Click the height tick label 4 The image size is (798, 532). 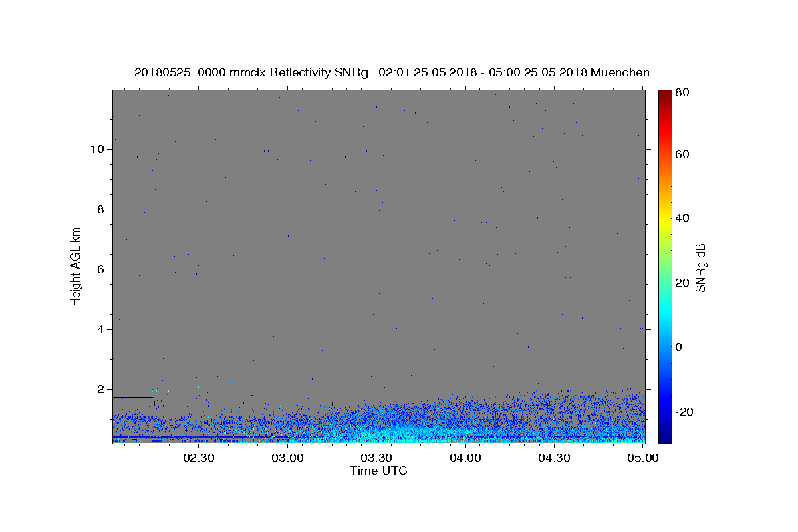click(x=101, y=329)
